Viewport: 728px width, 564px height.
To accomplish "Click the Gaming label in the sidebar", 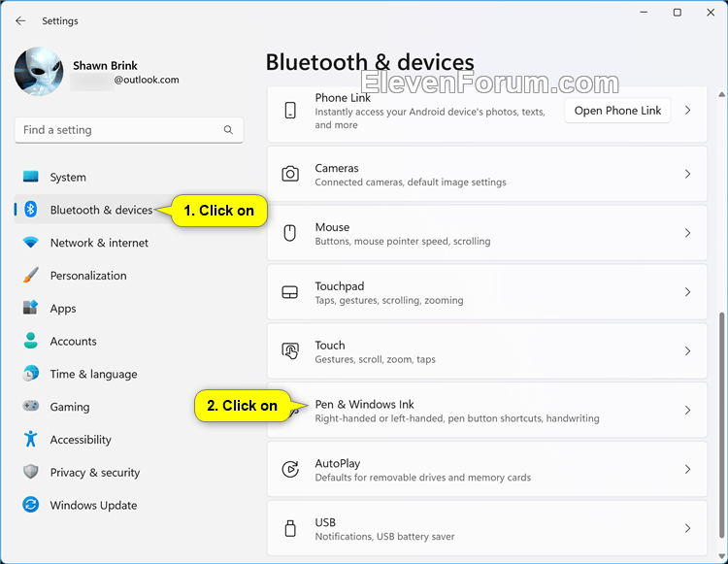I will pos(70,407).
